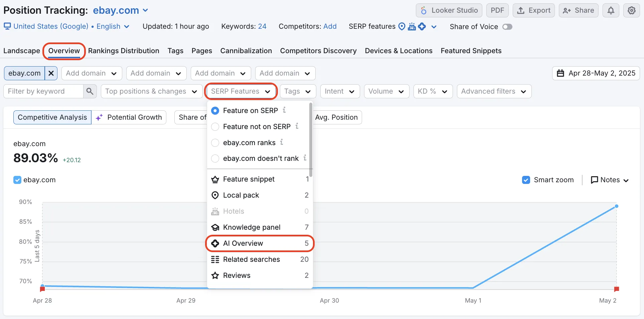Open the Apr 28-May 2, 2025 date picker
Image resolution: width=644 pixels, height=319 pixels.
click(596, 73)
